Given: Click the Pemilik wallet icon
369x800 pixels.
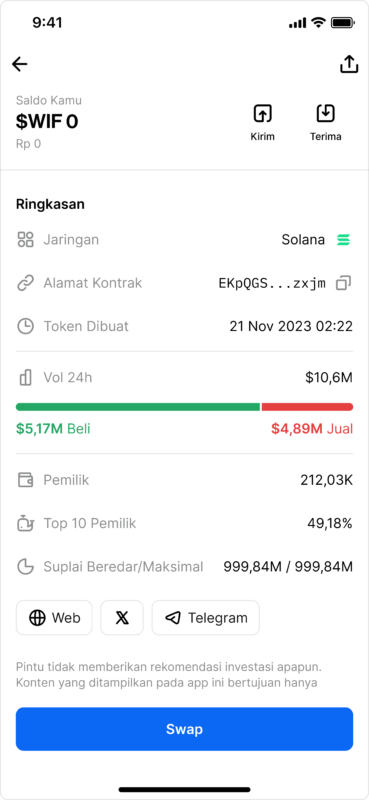Looking at the screenshot, I should pos(25,480).
